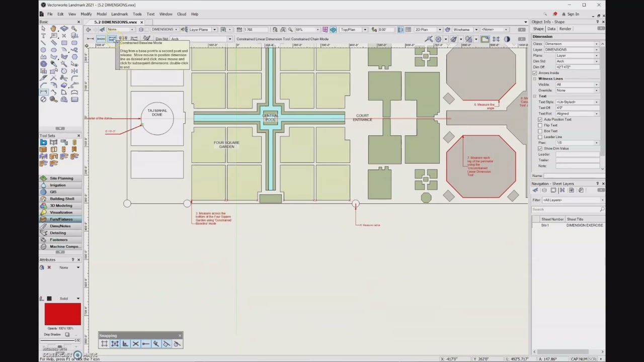Open the fill style None dropdown in Attributes

69,267
